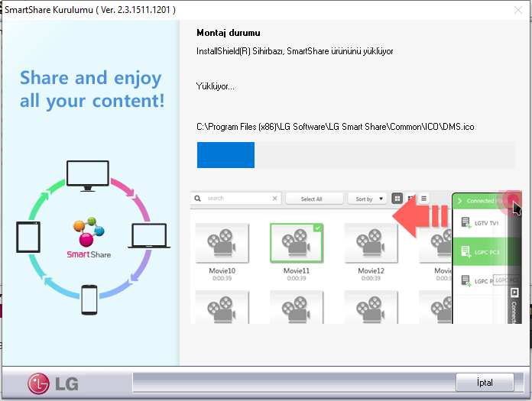Select the checked Movie11 thumbnail

point(297,243)
